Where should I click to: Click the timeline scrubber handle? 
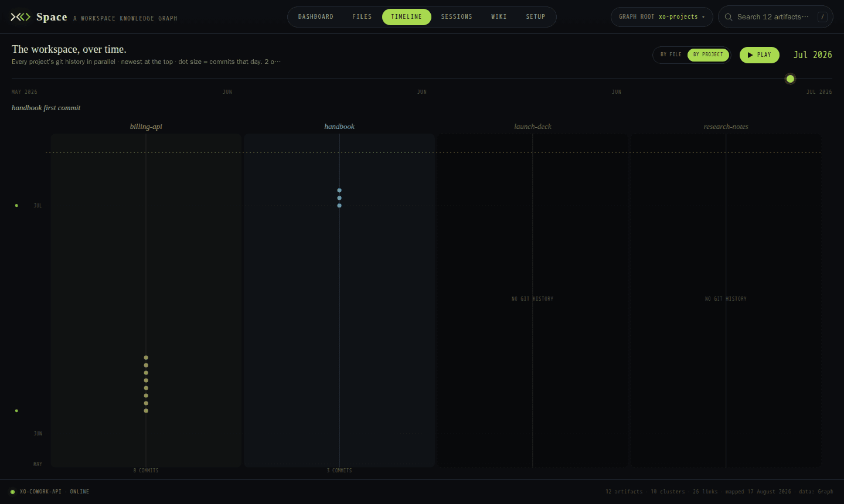click(790, 79)
